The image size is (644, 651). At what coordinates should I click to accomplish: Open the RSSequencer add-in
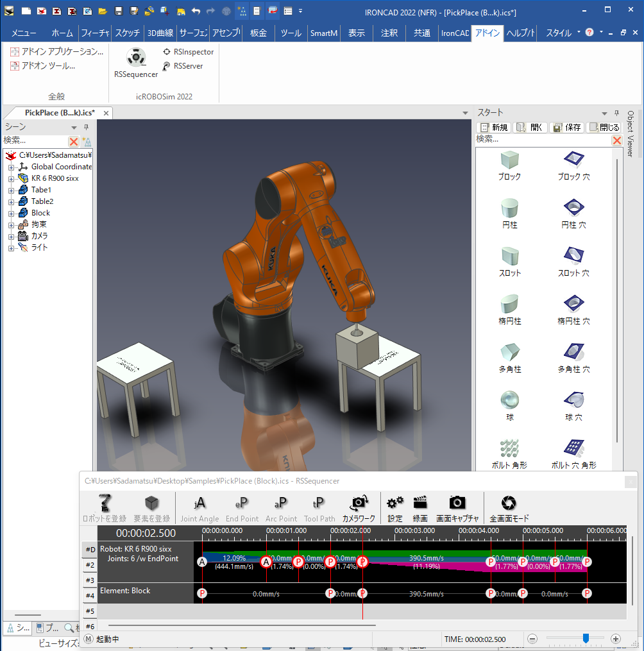(135, 63)
